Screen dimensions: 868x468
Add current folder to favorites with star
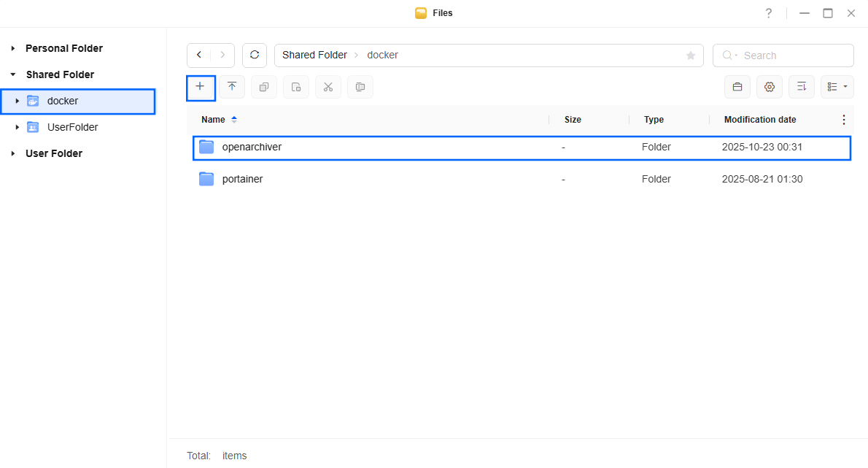[690, 55]
